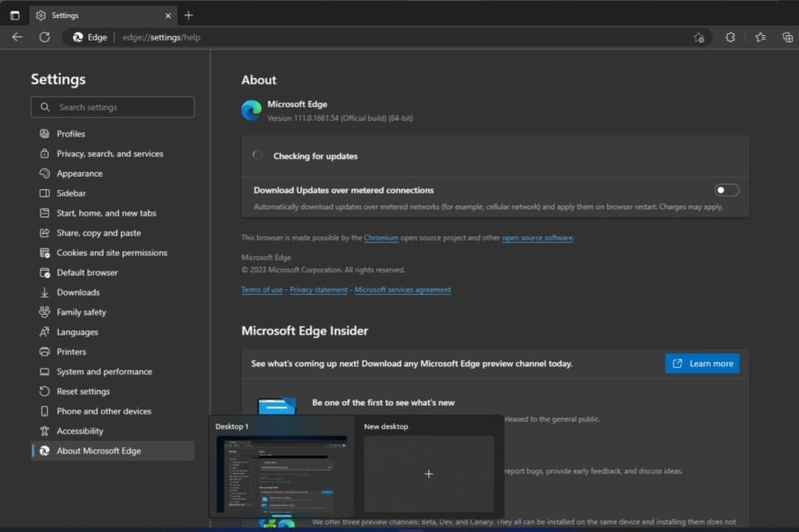Click the Family safety icon
Viewport: 799px width, 532px height.
coord(45,312)
